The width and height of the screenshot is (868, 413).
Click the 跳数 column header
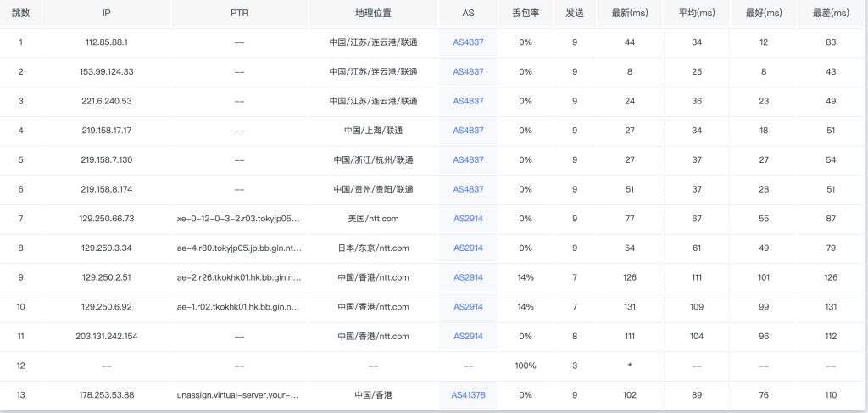[21, 14]
